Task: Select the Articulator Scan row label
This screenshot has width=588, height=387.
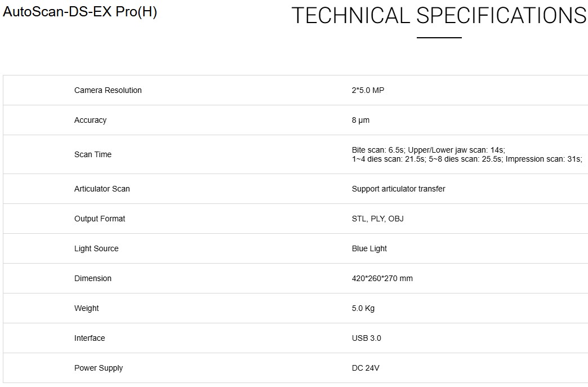Action: point(102,189)
